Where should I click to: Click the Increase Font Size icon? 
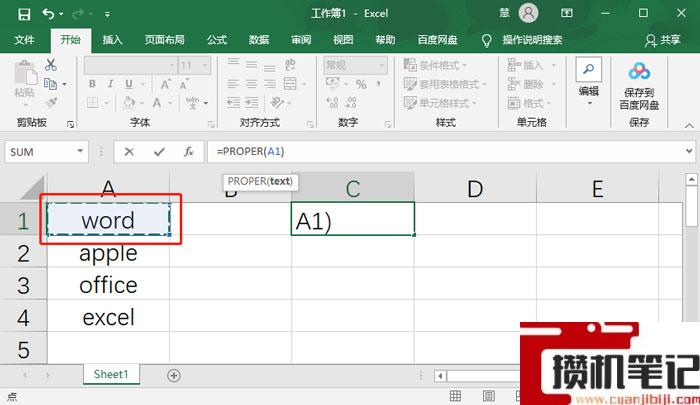pos(165,84)
